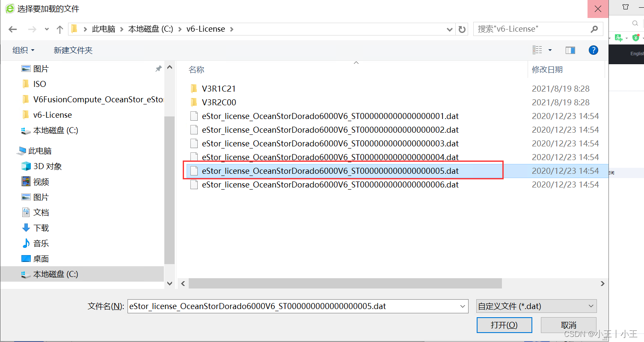Click the 取消 button

pyautogui.click(x=568, y=325)
